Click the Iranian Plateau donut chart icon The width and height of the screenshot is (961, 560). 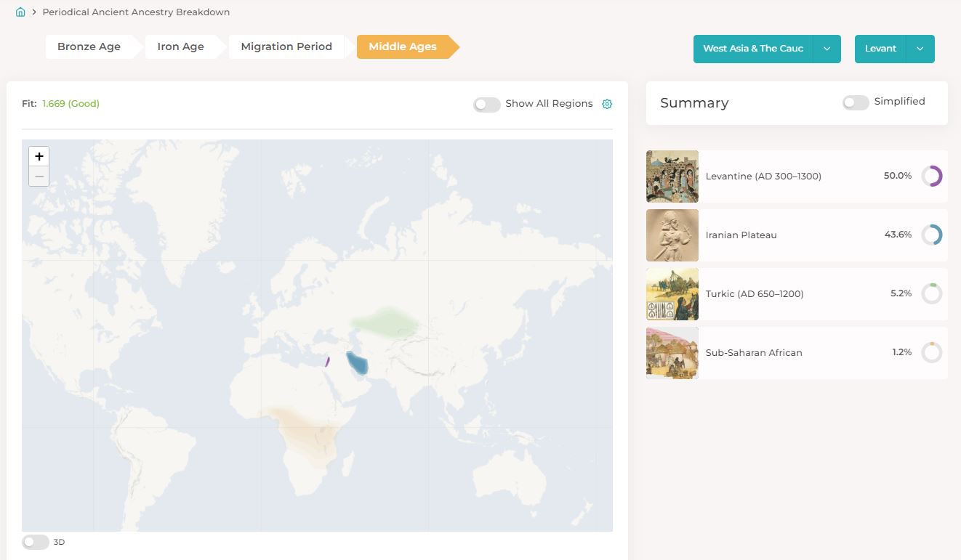[931, 235]
